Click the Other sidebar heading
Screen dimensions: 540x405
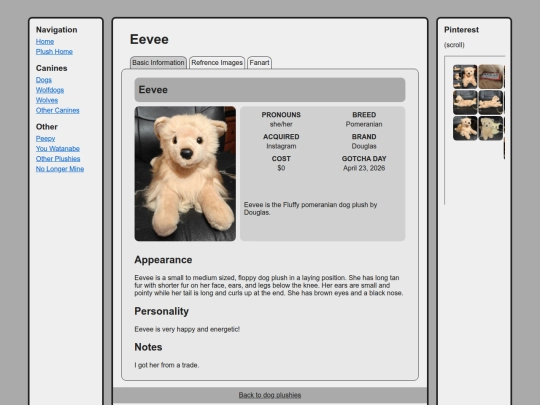[x=46, y=127]
